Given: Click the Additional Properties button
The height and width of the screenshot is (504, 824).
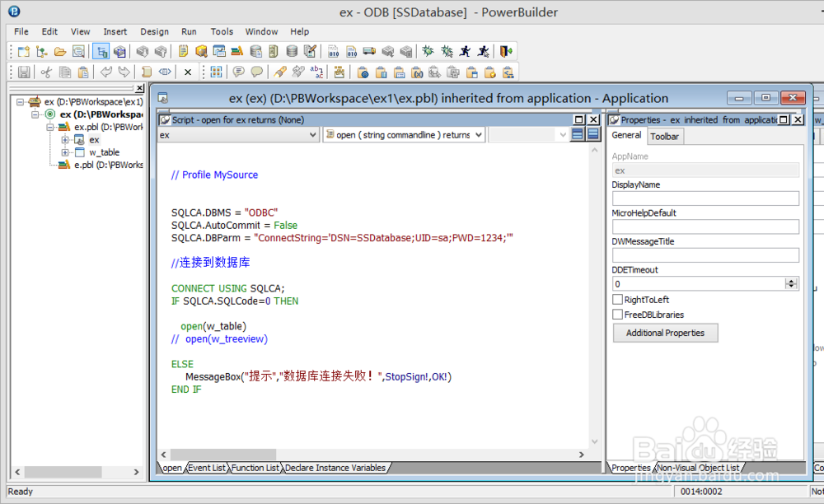Looking at the screenshot, I should pyautogui.click(x=665, y=333).
